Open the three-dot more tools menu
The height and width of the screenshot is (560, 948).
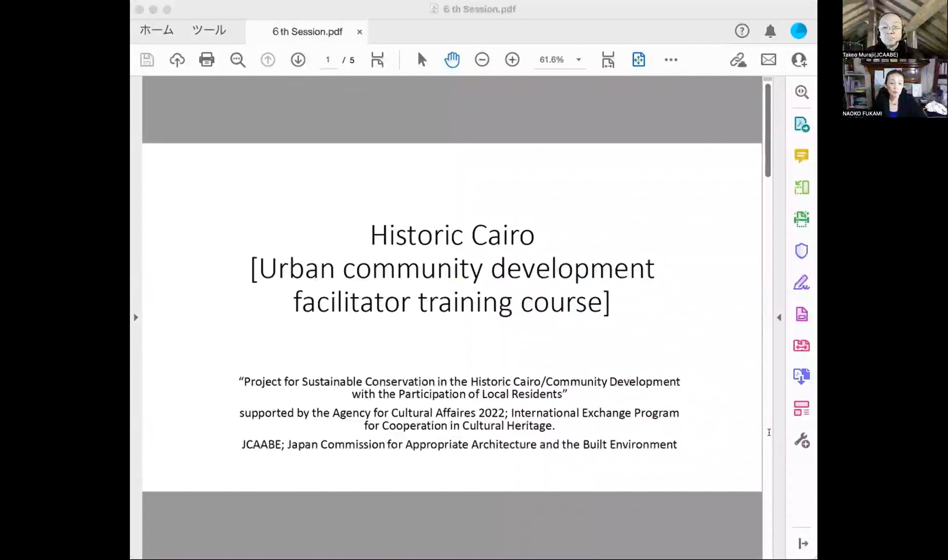tap(671, 60)
